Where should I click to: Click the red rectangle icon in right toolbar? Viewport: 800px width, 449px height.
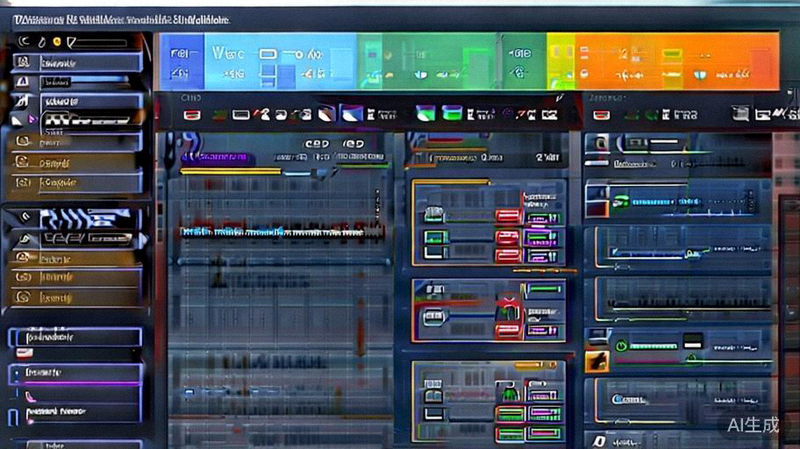click(597, 115)
